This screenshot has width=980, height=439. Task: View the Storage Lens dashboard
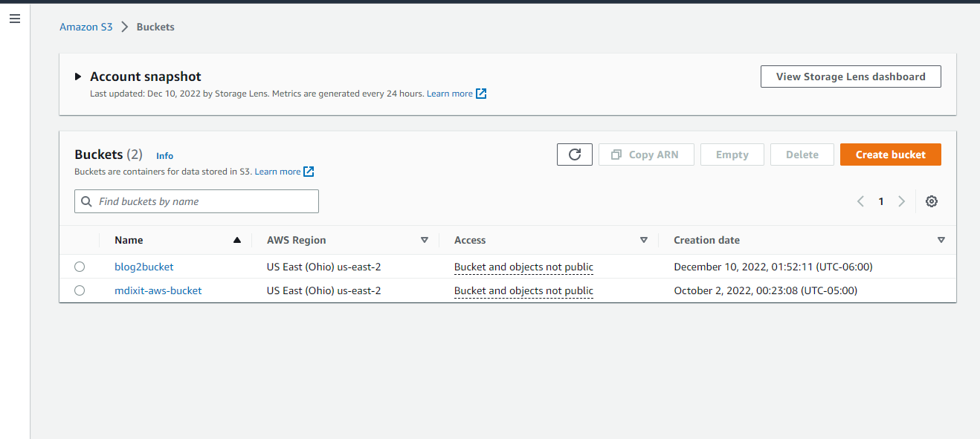850,76
